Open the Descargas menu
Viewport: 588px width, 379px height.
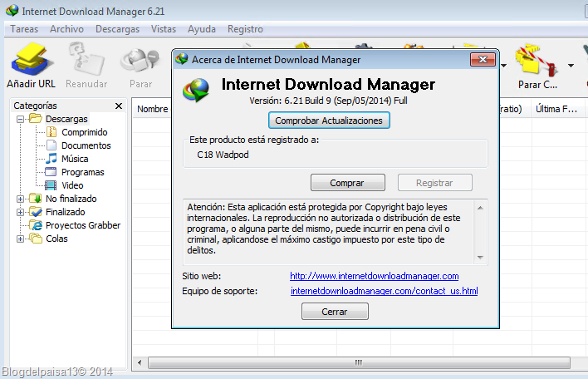(x=117, y=29)
